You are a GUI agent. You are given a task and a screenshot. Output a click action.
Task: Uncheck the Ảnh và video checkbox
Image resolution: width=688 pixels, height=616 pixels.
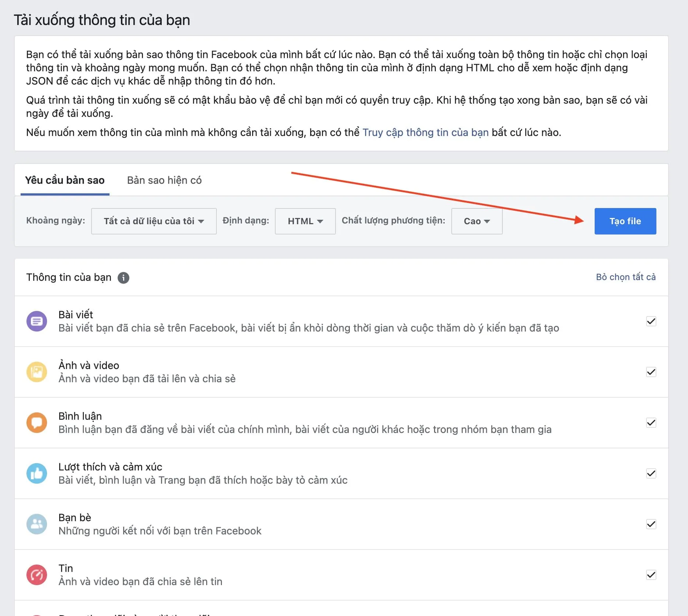click(651, 372)
